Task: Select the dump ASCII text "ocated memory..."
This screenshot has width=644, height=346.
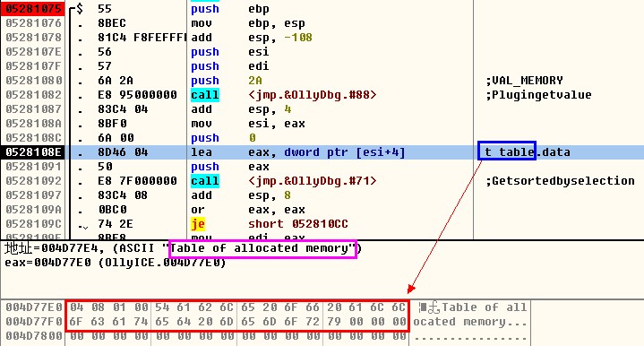Action: point(470,322)
